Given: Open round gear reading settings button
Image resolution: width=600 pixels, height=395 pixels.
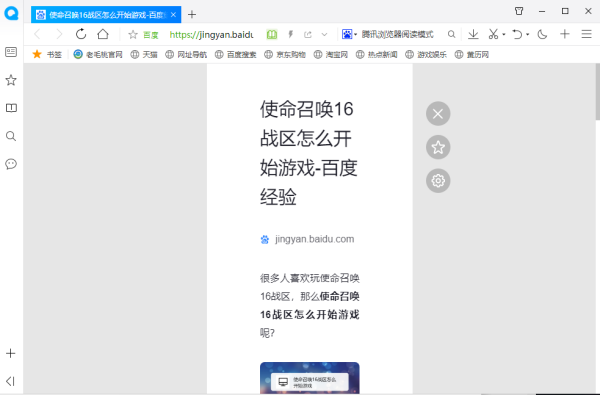Looking at the screenshot, I should point(438,181).
